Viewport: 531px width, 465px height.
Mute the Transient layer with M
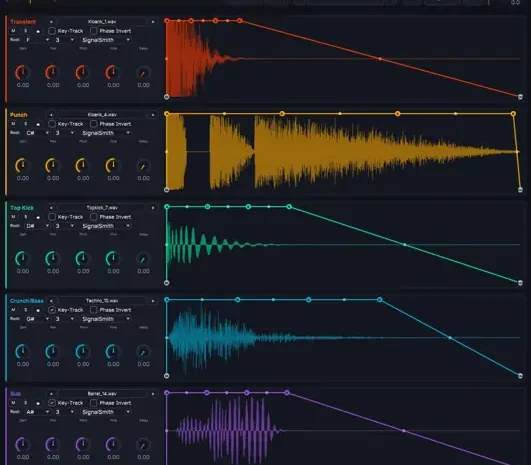click(x=13, y=31)
